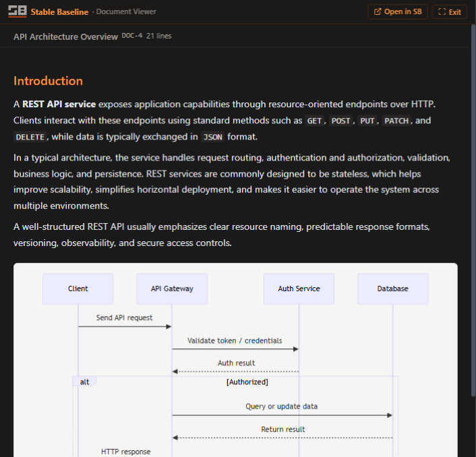Click the DELETE code chip
This screenshot has width=476, height=457.
pos(30,138)
